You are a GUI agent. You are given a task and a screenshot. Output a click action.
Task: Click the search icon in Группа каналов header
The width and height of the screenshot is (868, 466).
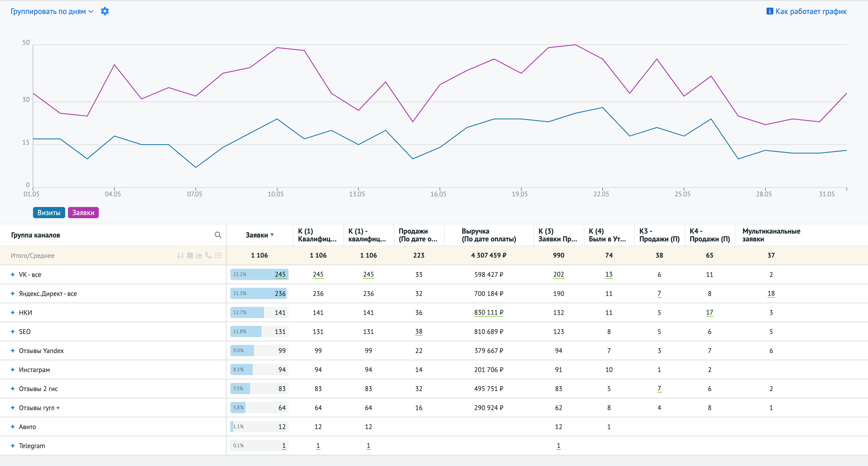[218, 235]
